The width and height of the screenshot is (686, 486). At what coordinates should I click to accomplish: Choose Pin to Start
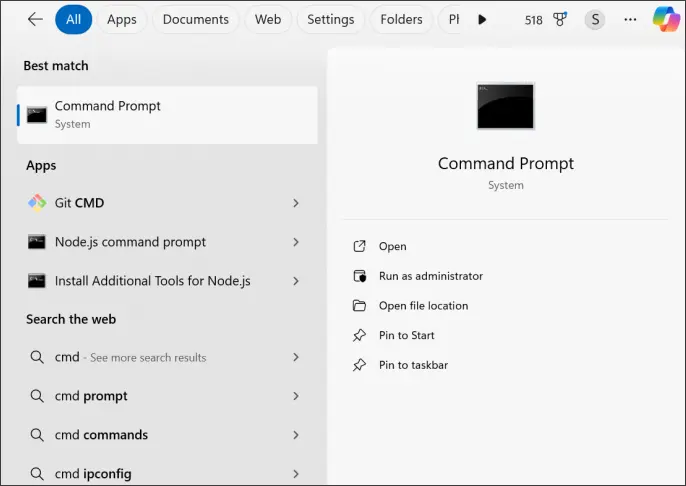406,336
